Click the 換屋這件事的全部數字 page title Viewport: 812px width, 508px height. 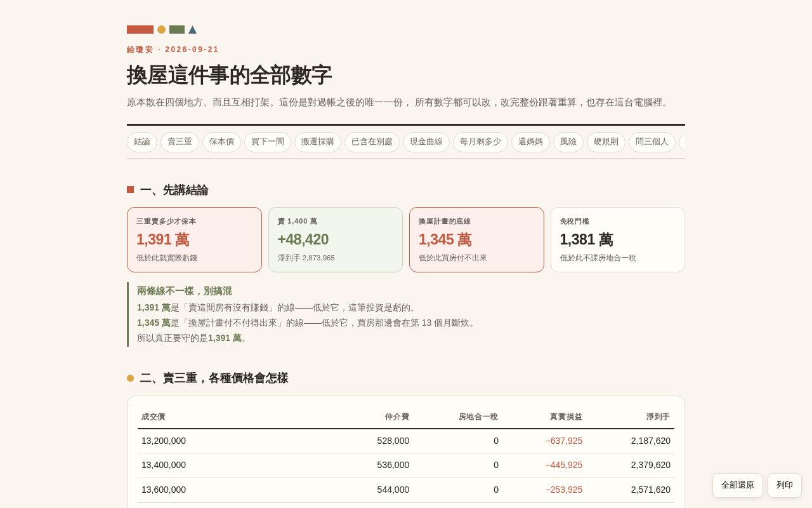point(229,75)
